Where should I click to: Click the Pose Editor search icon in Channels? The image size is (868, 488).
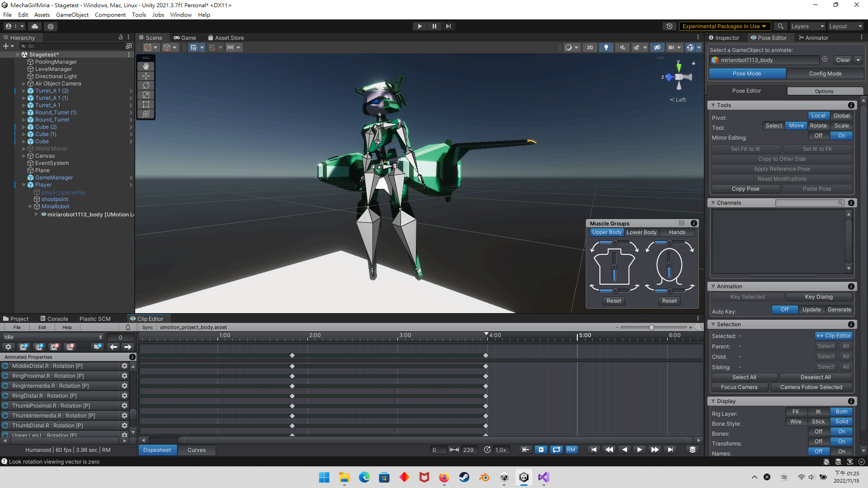[x=840, y=203]
